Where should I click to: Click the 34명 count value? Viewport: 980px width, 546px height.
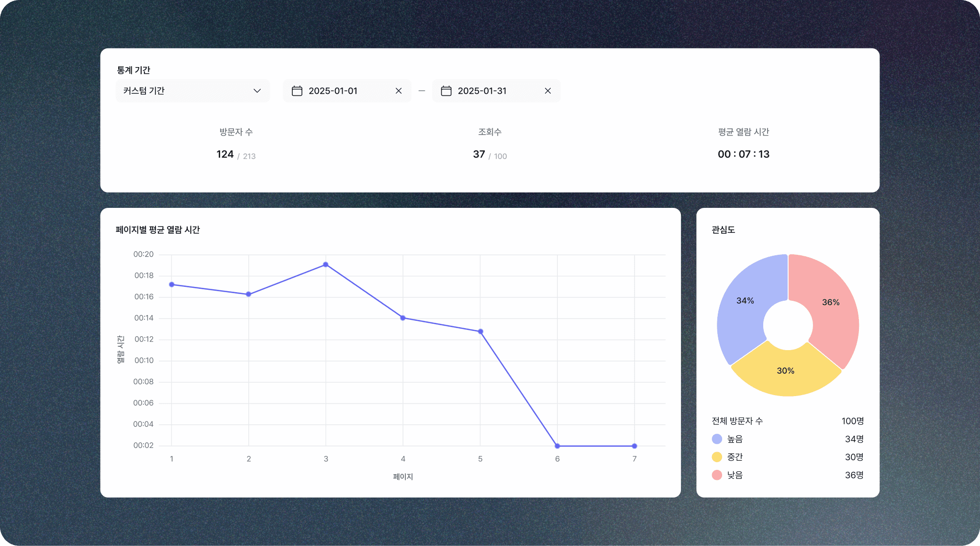(x=854, y=439)
